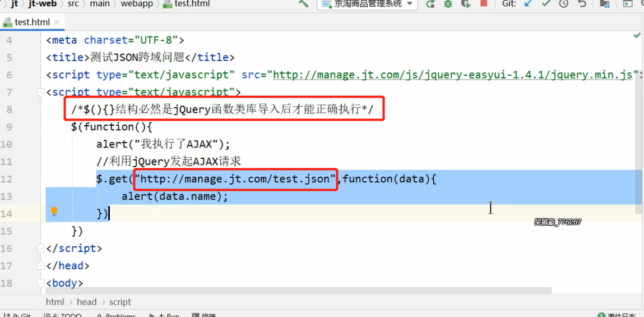The width and height of the screenshot is (644, 317).
Task: Click the alert(data.name) statement
Action: (174, 196)
